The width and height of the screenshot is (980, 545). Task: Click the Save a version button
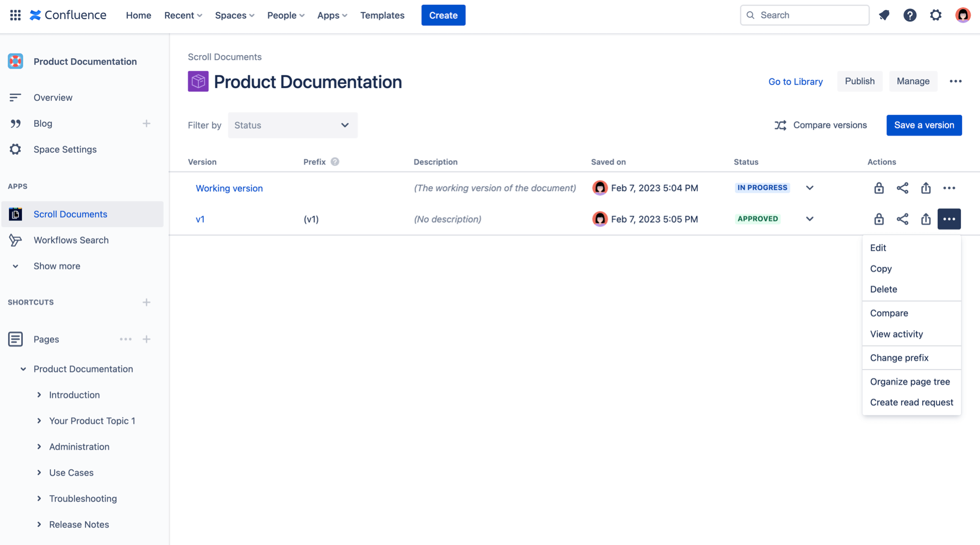point(923,125)
